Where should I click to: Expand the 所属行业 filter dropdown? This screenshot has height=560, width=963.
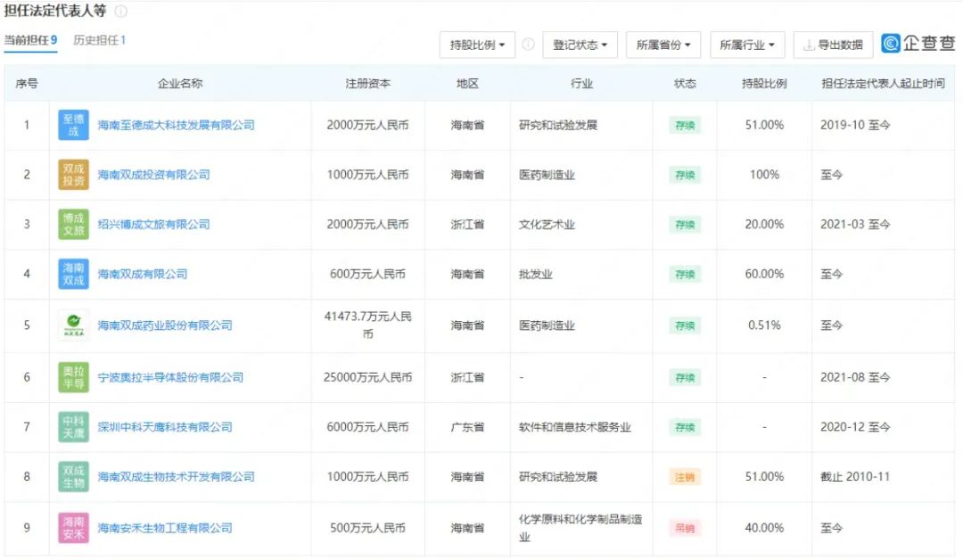click(x=746, y=45)
